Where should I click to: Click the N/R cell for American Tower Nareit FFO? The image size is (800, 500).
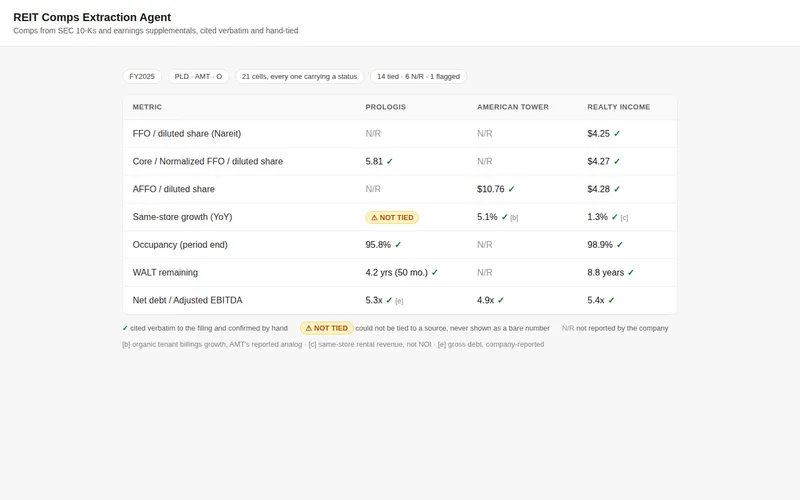pos(485,134)
